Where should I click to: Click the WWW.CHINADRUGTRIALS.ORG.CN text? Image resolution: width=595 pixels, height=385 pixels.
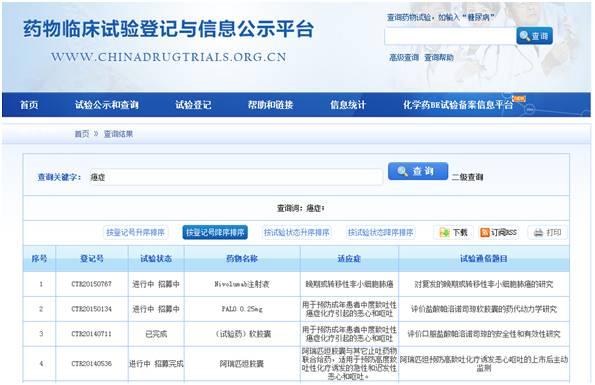coord(168,57)
